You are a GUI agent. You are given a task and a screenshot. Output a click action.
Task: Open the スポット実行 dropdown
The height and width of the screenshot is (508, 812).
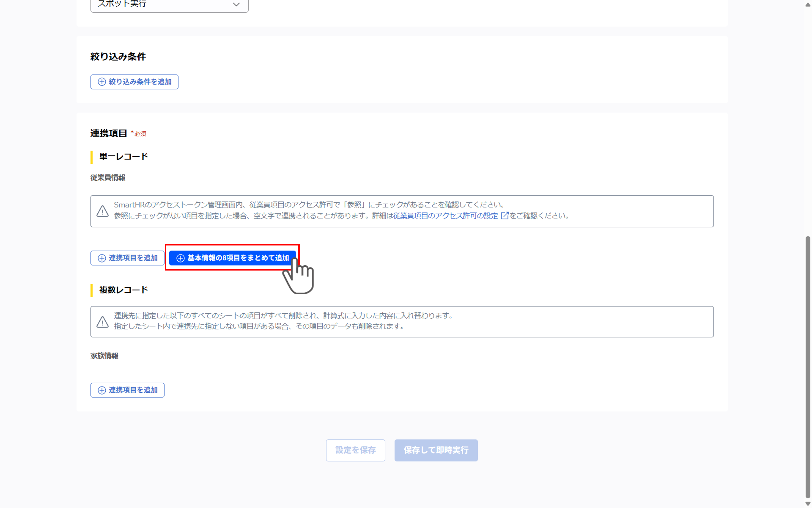click(169, 5)
